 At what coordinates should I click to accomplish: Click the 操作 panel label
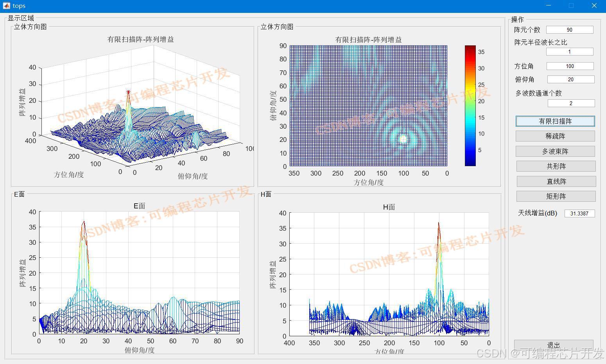coord(517,20)
